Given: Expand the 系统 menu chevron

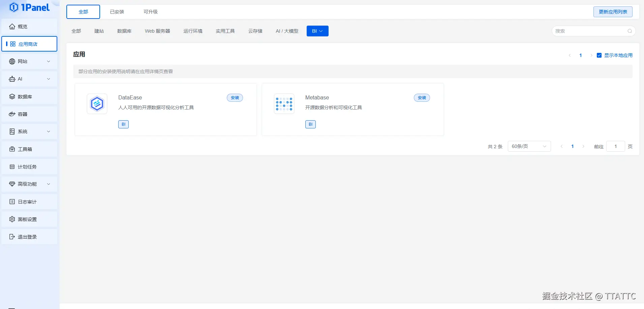Looking at the screenshot, I should pyautogui.click(x=49, y=131).
